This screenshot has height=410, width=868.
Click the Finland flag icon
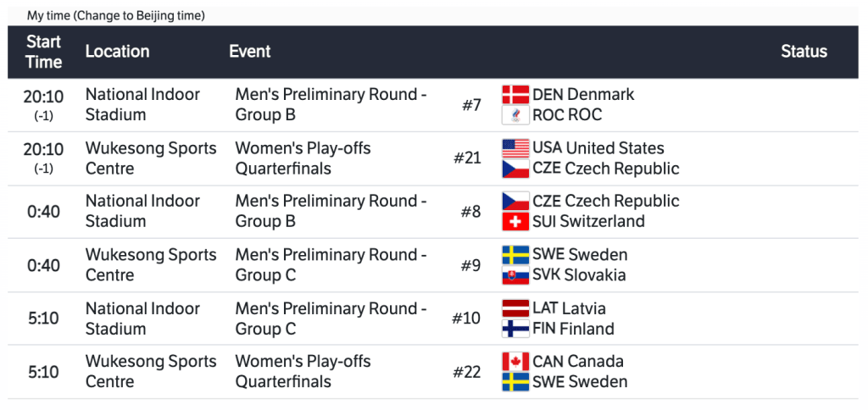tap(515, 329)
